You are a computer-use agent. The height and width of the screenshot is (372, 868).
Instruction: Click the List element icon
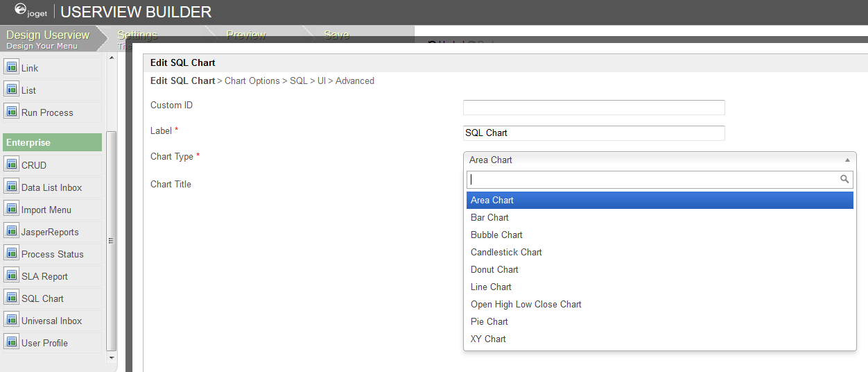[11, 90]
